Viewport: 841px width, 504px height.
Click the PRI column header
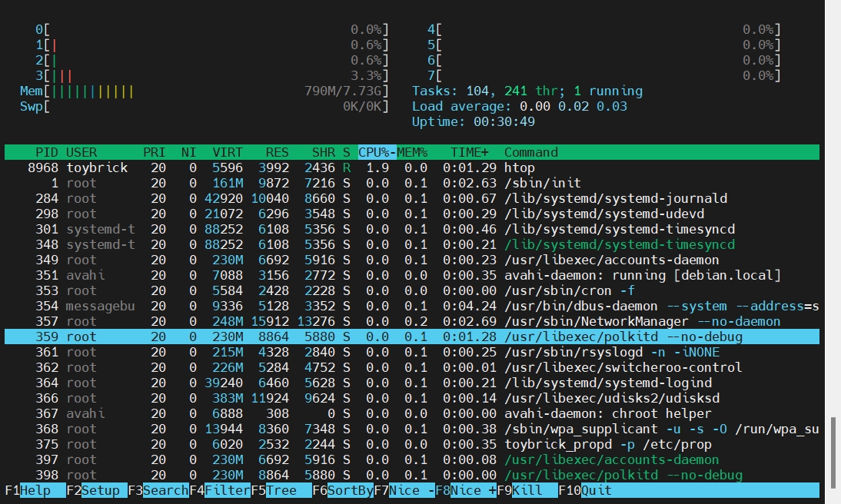click(x=155, y=152)
